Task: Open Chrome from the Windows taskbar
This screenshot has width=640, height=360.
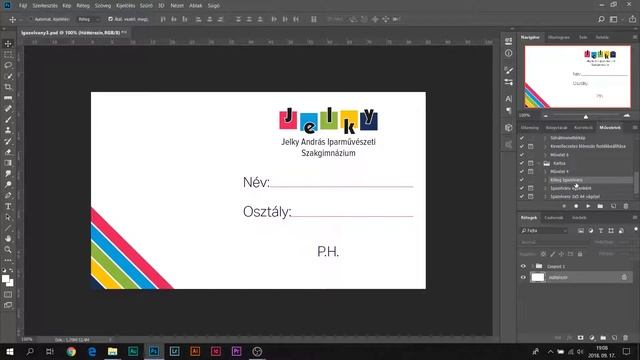Action: click(x=71, y=351)
